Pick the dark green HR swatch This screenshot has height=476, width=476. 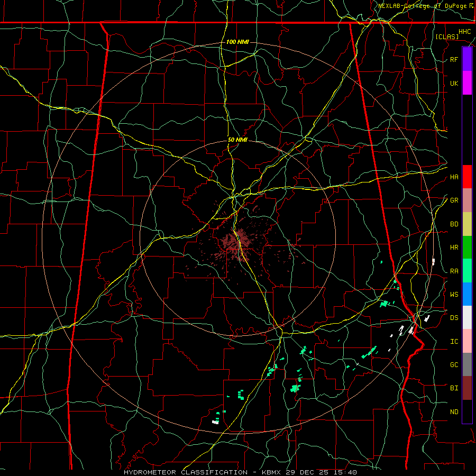467,247
